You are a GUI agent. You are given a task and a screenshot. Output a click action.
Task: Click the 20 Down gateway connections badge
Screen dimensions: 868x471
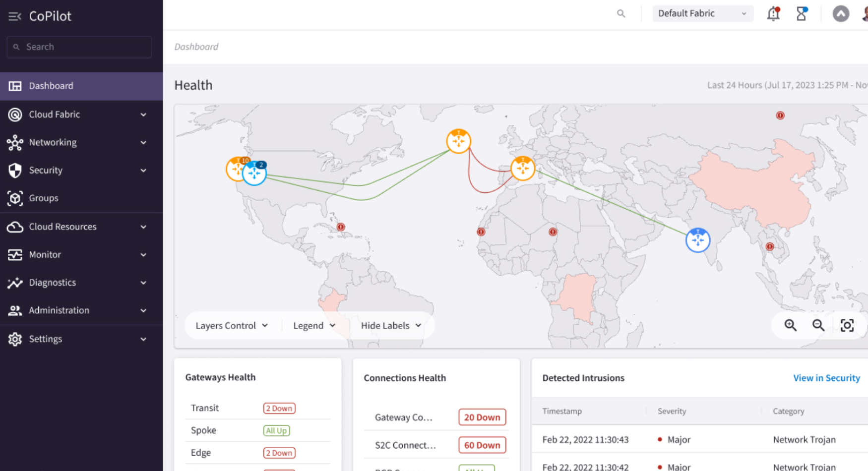coord(482,417)
